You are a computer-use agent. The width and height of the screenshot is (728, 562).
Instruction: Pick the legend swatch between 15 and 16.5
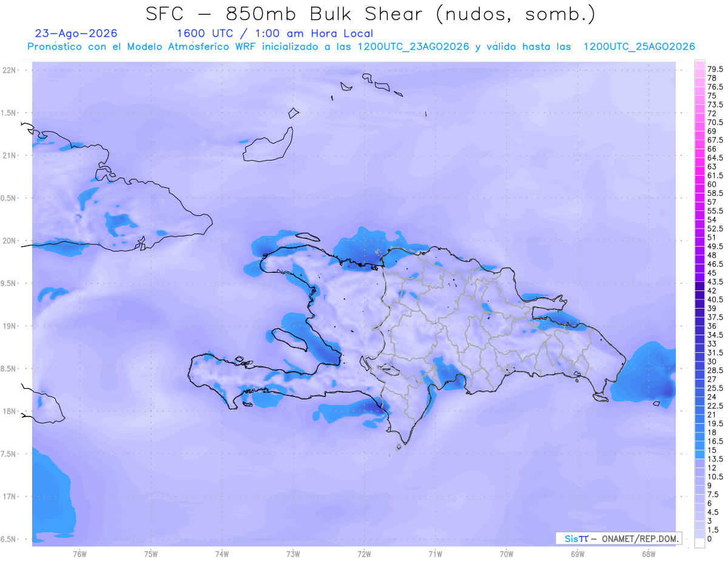click(699, 446)
